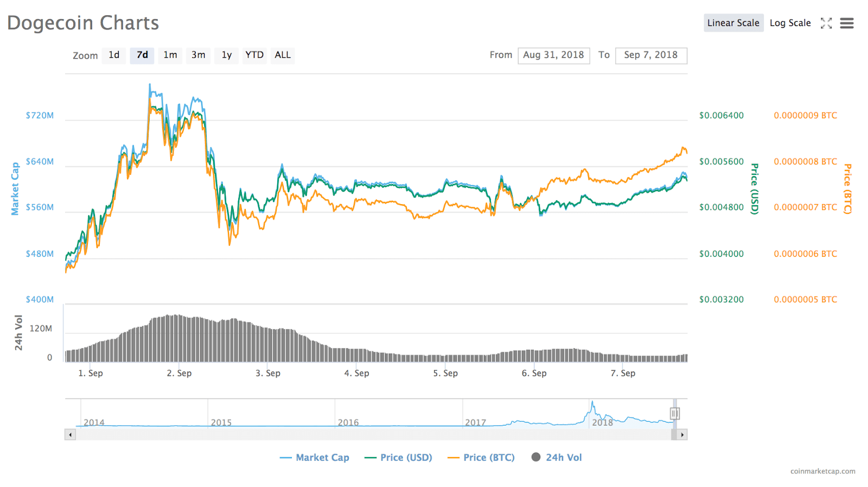Click the '6. Sep' axis label
This screenshot has width=868, height=487.
click(x=534, y=374)
